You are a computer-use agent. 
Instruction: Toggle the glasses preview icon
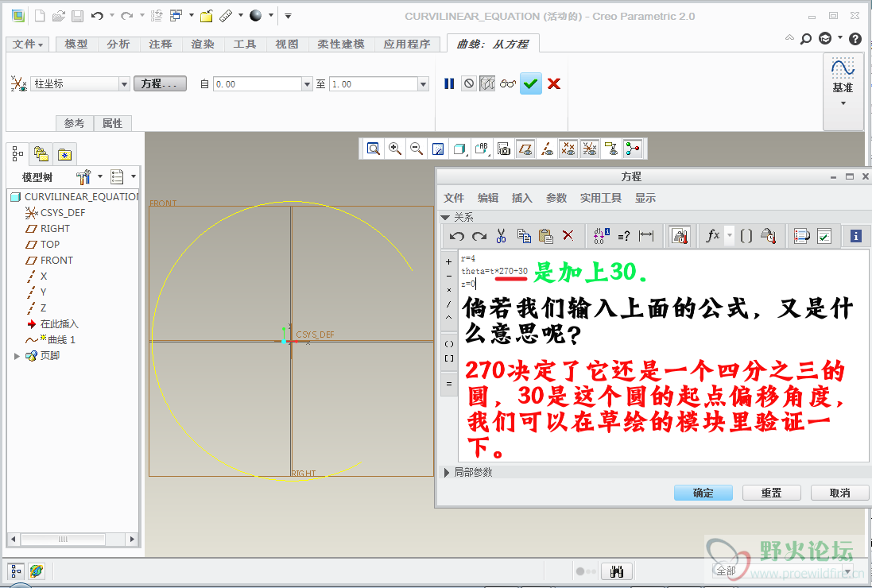(507, 84)
